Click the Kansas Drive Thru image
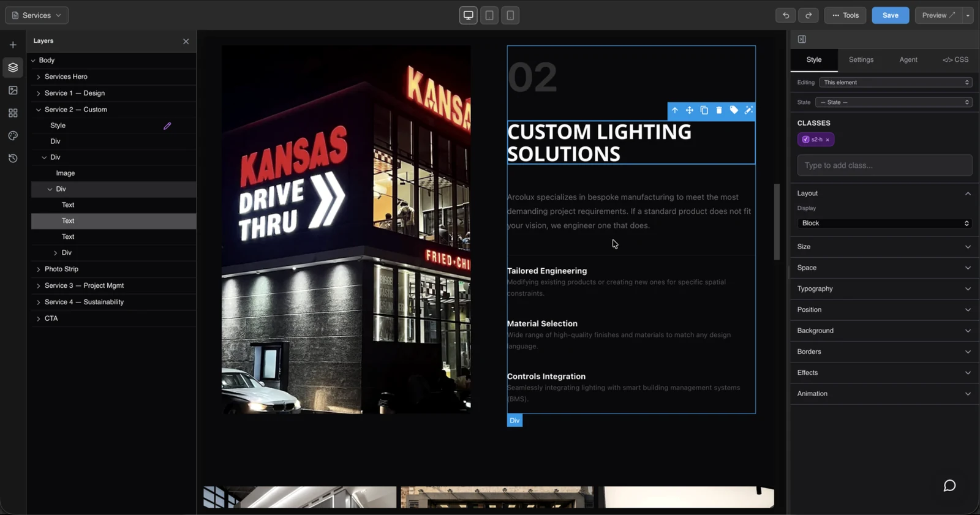Screen dimensions: 980x515 pyautogui.click(x=347, y=230)
